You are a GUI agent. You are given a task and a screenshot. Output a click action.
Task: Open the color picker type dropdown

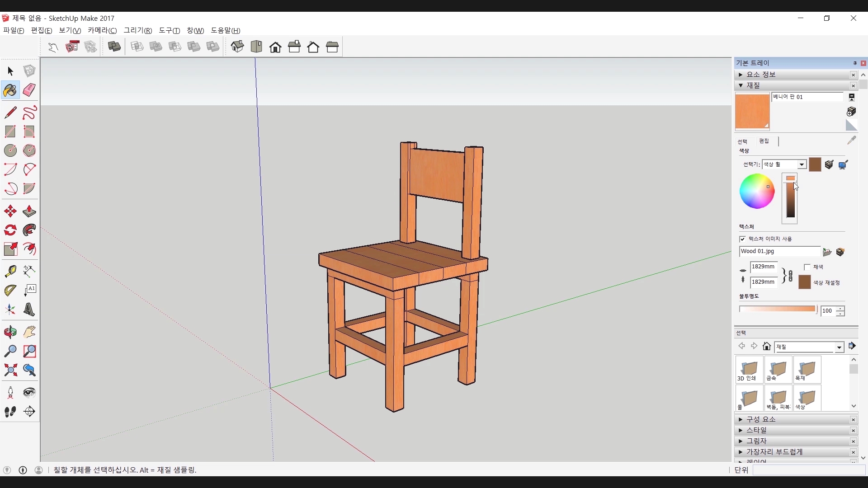pyautogui.click(x=802, y=164)
